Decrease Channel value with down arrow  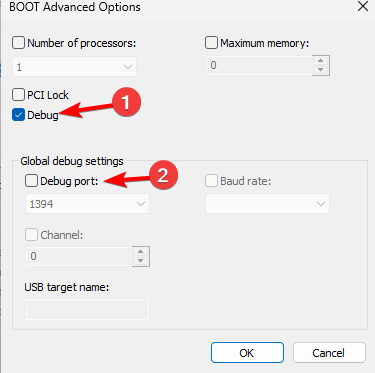pyautogui.click(x=141, y=261)
